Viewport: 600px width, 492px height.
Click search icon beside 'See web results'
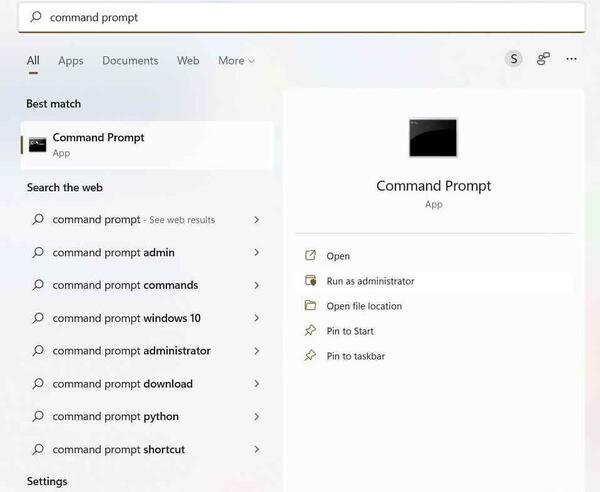coord(38,219)
